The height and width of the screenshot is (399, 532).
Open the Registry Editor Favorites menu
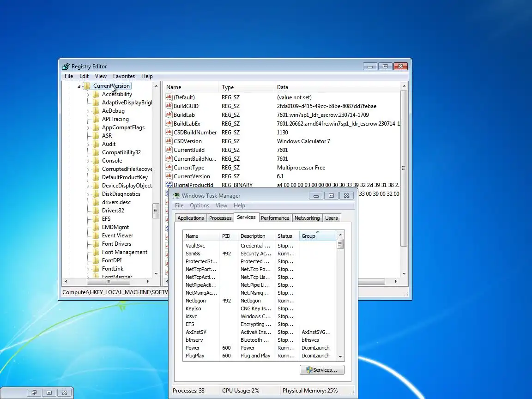click(124, 76)
